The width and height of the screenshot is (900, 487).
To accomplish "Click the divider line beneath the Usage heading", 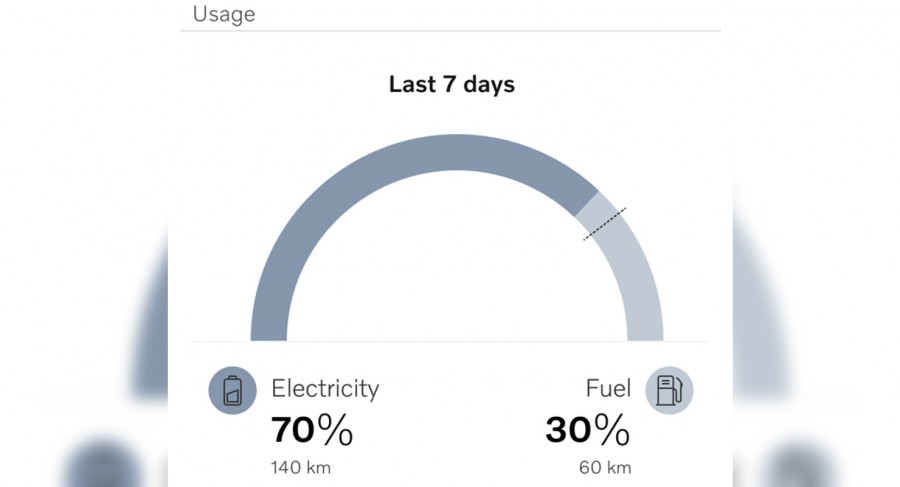I will 450,31.
